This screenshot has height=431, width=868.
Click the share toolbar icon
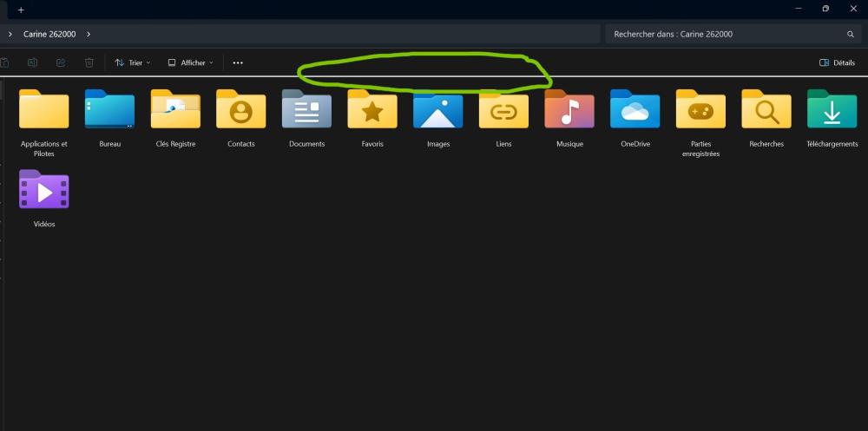[61, 62]
